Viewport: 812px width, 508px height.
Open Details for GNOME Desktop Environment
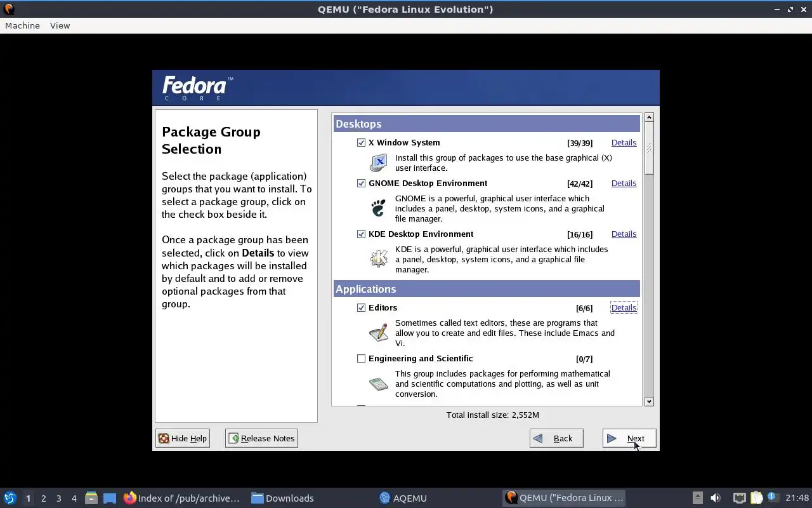tap(624, 184)
